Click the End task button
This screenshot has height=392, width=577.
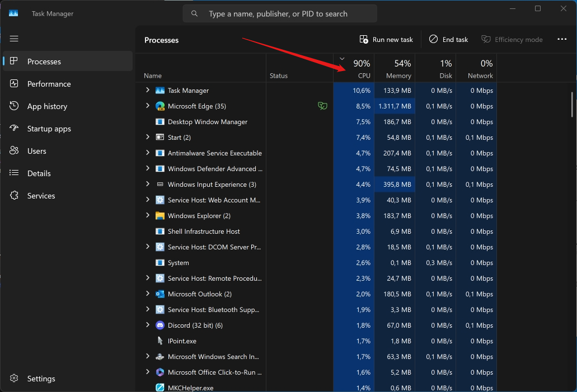click(x=448, y=40)
